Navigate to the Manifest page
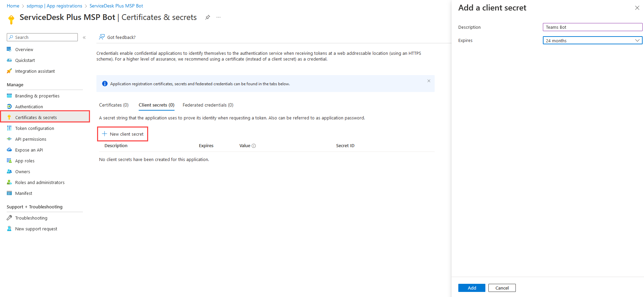The image size is (644, 297). 24,193
